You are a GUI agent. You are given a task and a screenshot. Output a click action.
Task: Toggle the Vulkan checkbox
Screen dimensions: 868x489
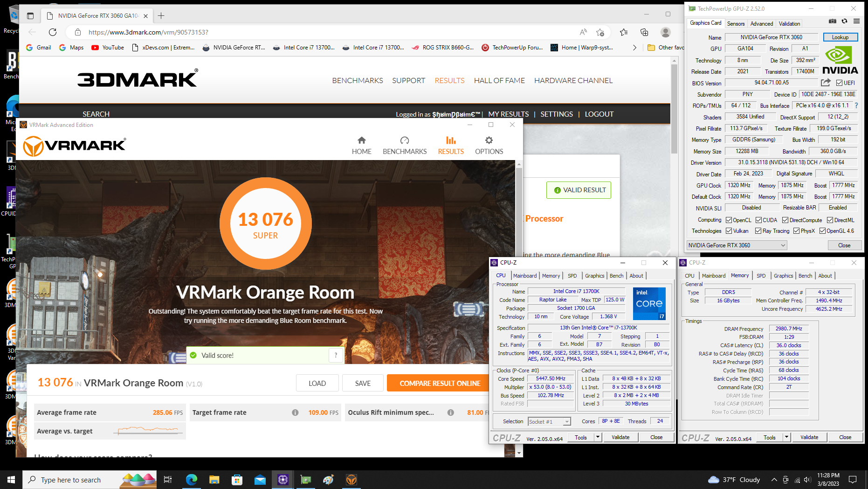click(729, 231)
